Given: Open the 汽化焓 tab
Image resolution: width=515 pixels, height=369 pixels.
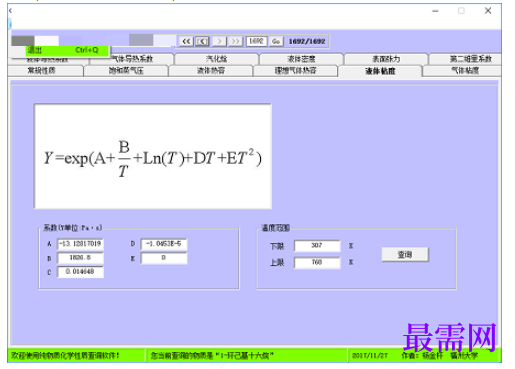Looking at the screenshot, I should tap(216, 59).
